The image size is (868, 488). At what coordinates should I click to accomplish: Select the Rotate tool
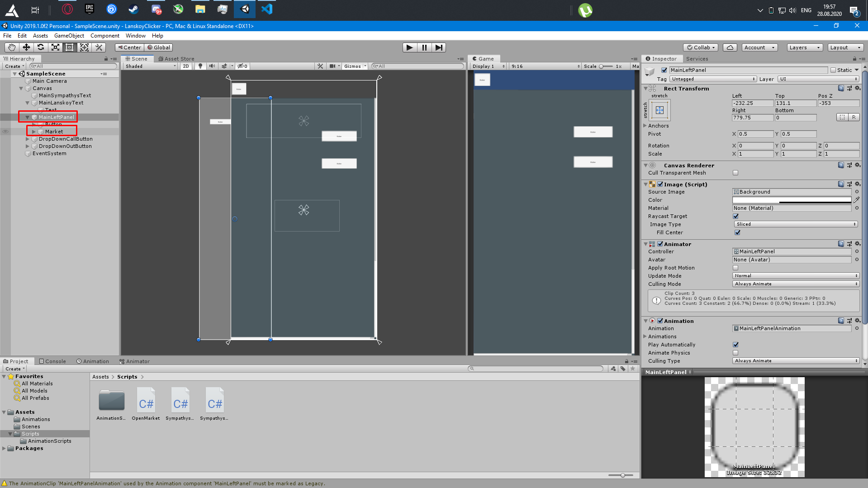[x=41, y=47]
